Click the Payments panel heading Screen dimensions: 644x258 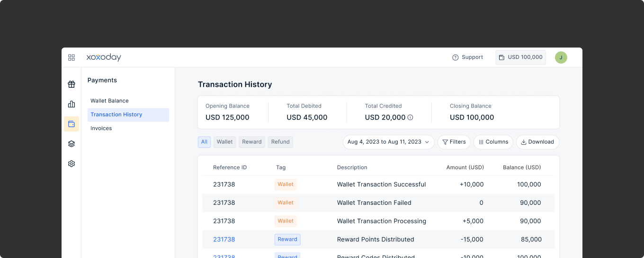(x=102, y=81)
